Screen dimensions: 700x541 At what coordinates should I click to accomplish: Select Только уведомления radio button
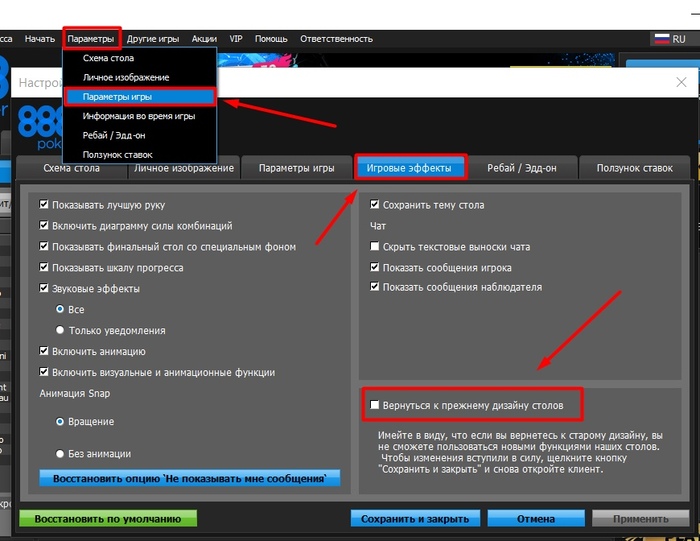60,330
